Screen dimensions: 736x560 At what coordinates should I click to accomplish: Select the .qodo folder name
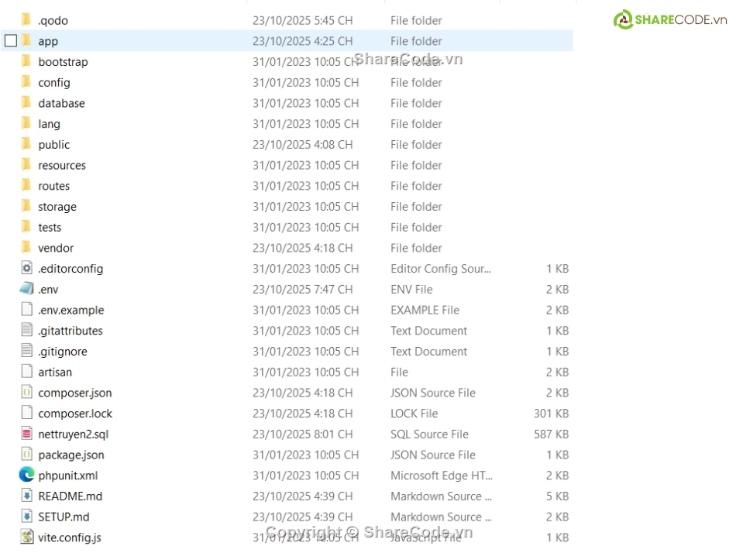[x=53, y=21]
